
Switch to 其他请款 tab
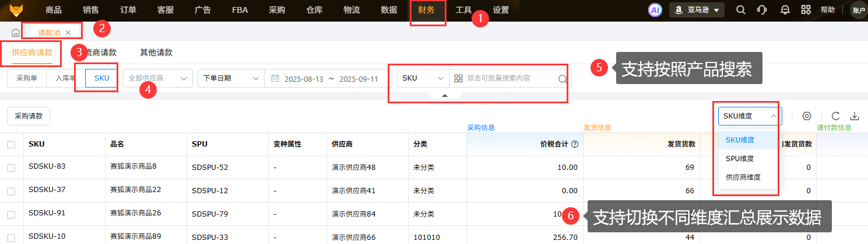156,53
